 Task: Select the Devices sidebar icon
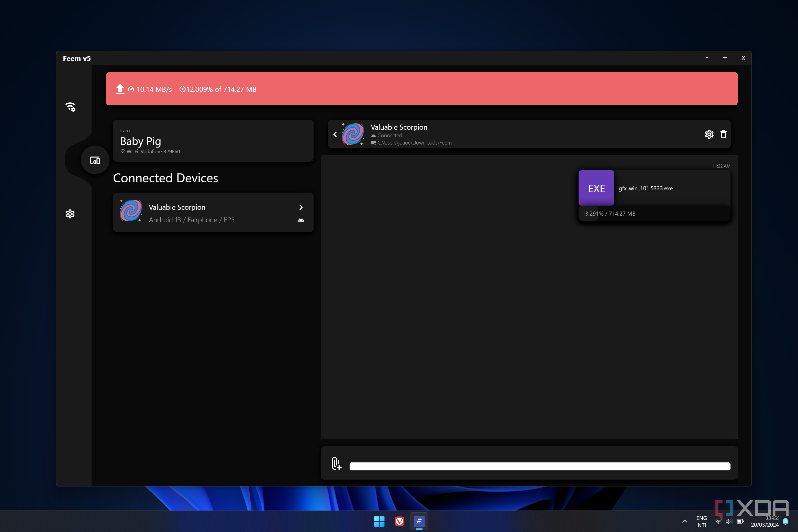95,160
